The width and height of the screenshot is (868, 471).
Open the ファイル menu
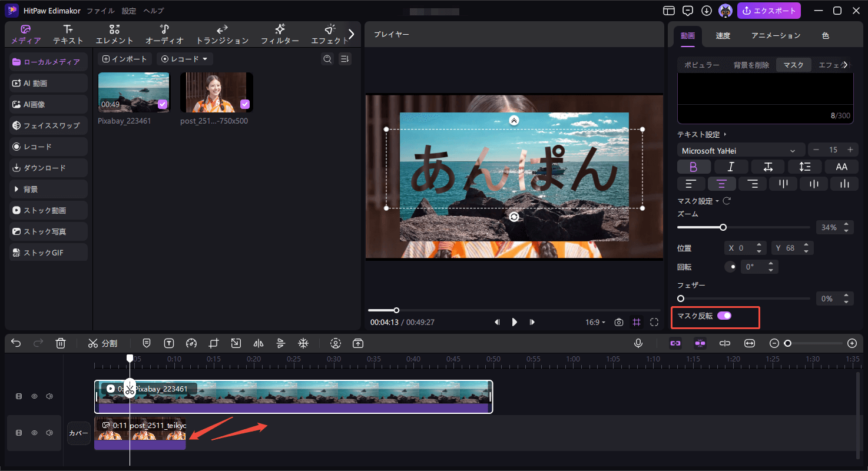click(100, 11)
